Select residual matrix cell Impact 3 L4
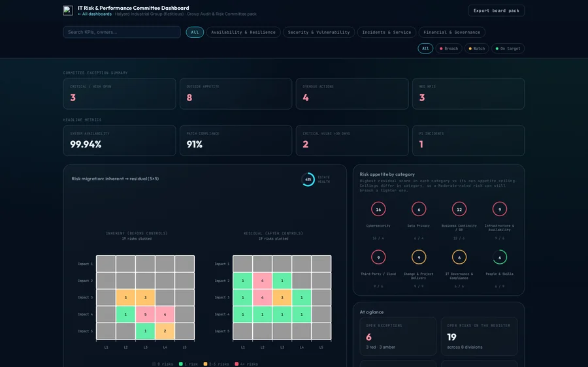This screenshot has width=588, height=367. [x=301, y=298]
